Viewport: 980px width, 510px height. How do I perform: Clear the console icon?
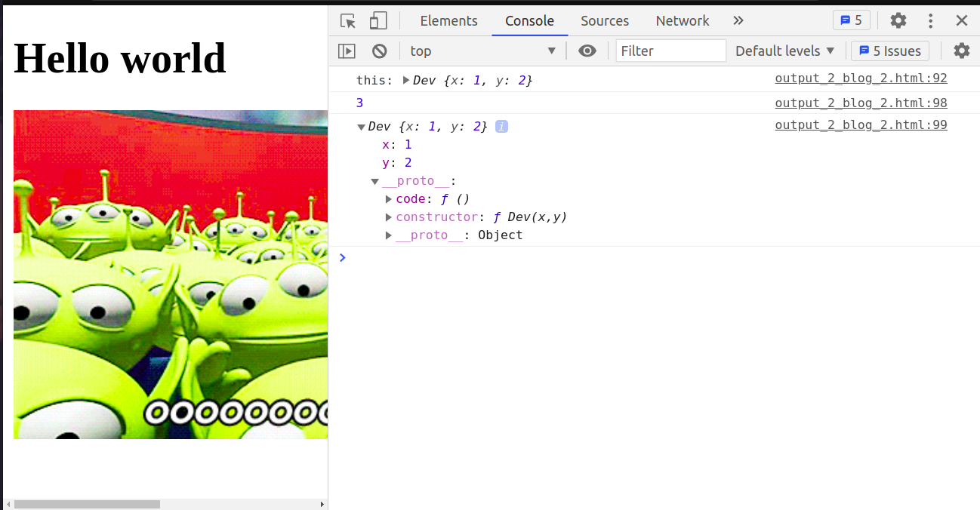coord(380,51)
